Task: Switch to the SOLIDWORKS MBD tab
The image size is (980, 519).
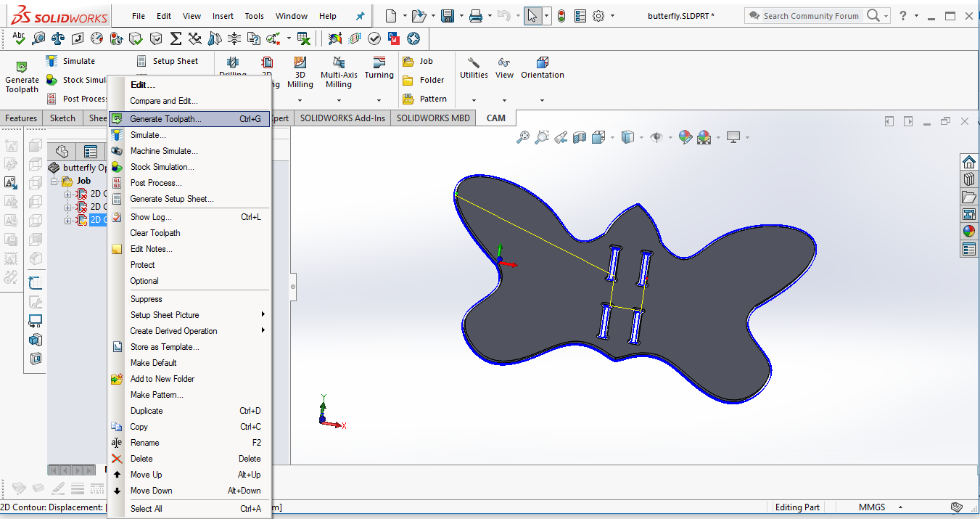Action: click(433, 118)
